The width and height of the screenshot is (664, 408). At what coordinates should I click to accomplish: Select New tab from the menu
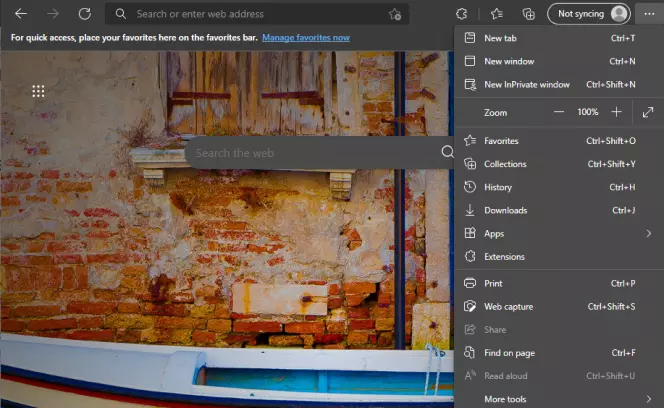click(x=559, y=38)
